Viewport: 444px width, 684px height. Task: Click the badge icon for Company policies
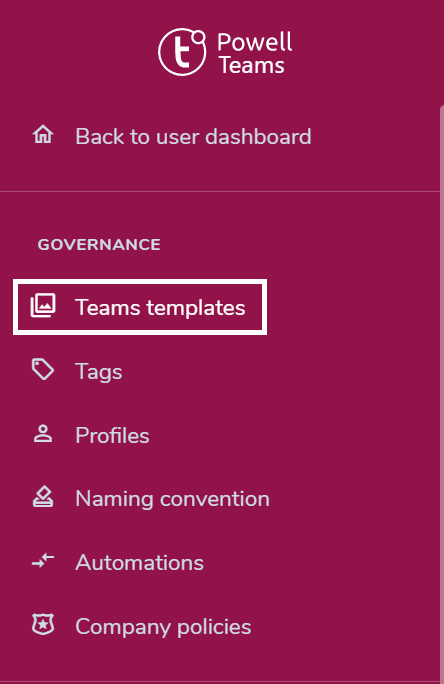pyautogui.click(x=43, y=625)
